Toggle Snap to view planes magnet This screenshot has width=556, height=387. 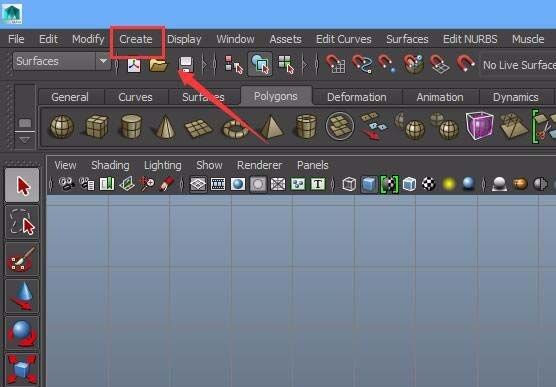click(x=439, y=64)
